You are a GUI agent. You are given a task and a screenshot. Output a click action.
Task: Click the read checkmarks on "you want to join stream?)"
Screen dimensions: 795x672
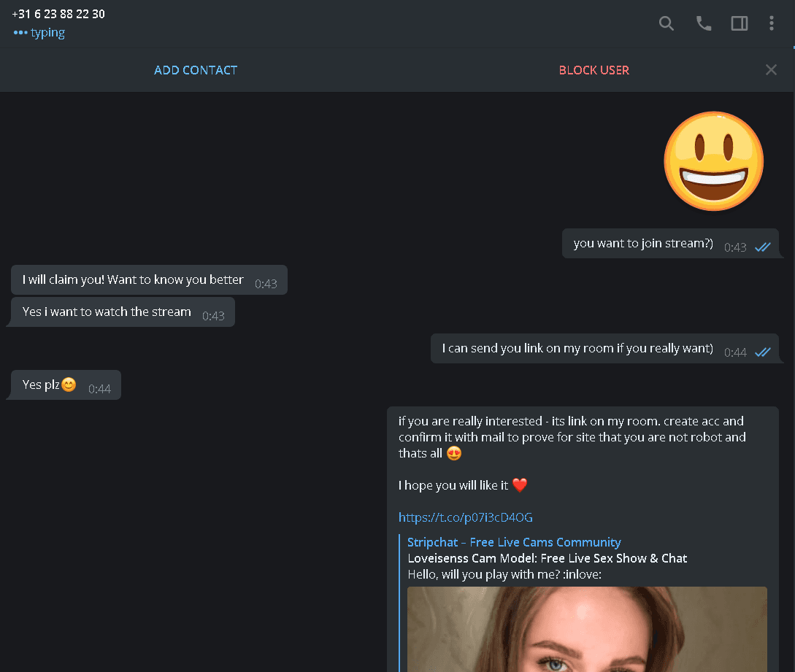point(763,247)
